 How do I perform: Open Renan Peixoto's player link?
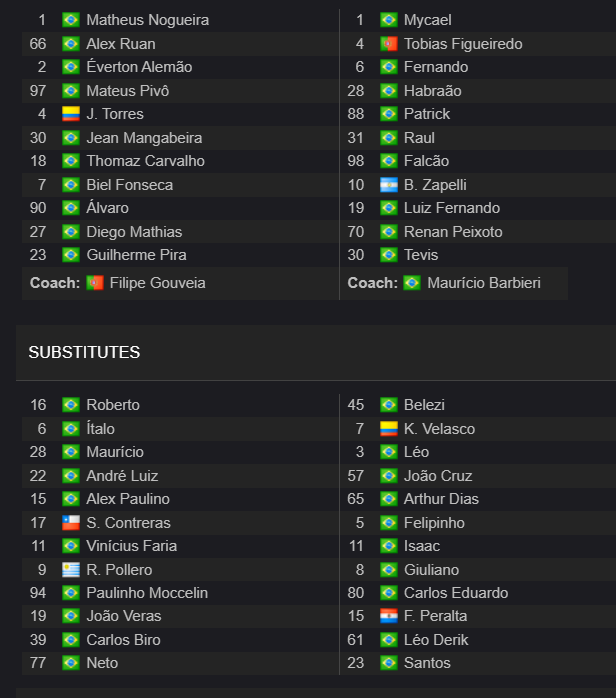[x=453, y=232]
